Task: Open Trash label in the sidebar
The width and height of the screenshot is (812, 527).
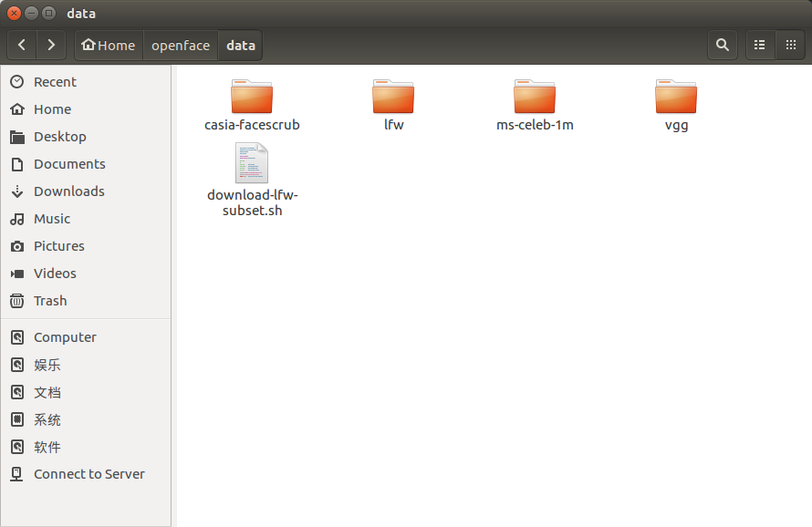Action: tap(50, 301)
